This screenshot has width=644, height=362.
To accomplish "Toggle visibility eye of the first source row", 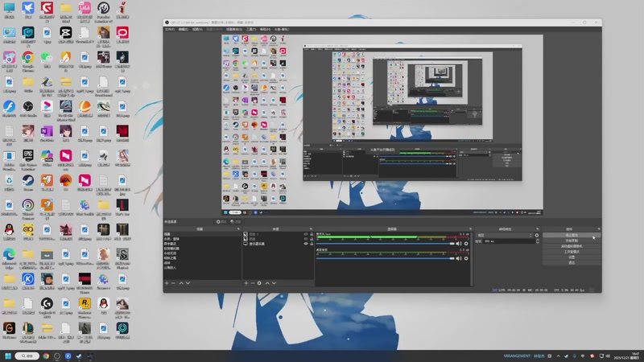I will click(x=306, y=234).
